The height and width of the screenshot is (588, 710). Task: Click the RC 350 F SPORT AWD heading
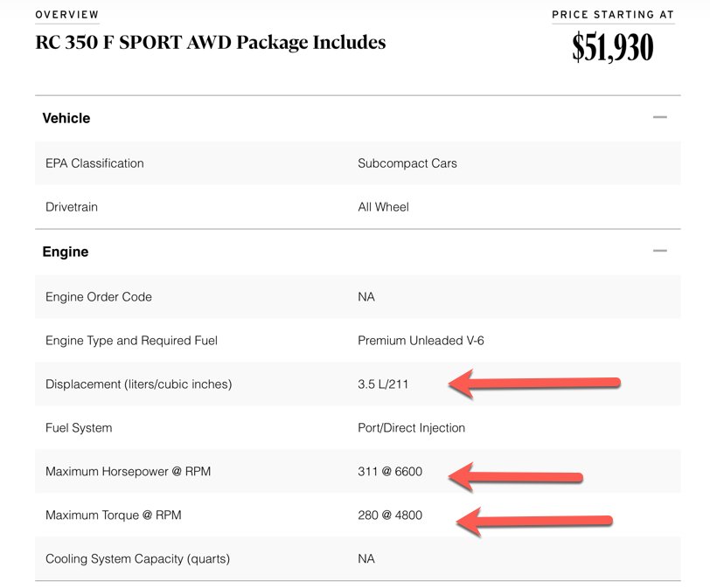coord(211,42)
